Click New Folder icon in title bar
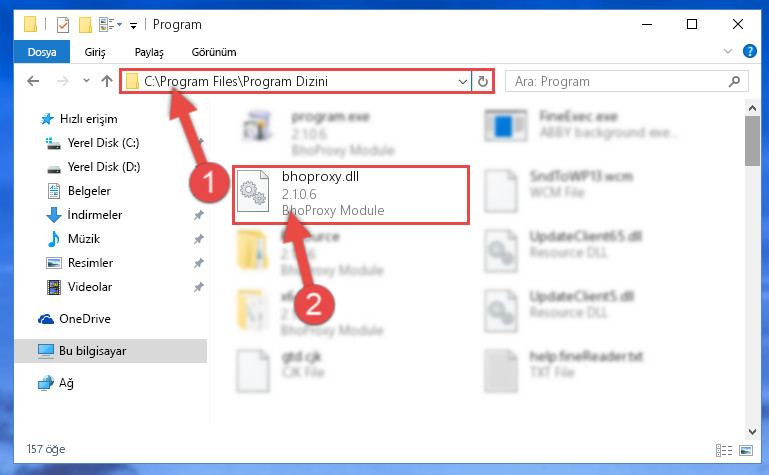Screen dimensions: 769x475 click(85, 25)
